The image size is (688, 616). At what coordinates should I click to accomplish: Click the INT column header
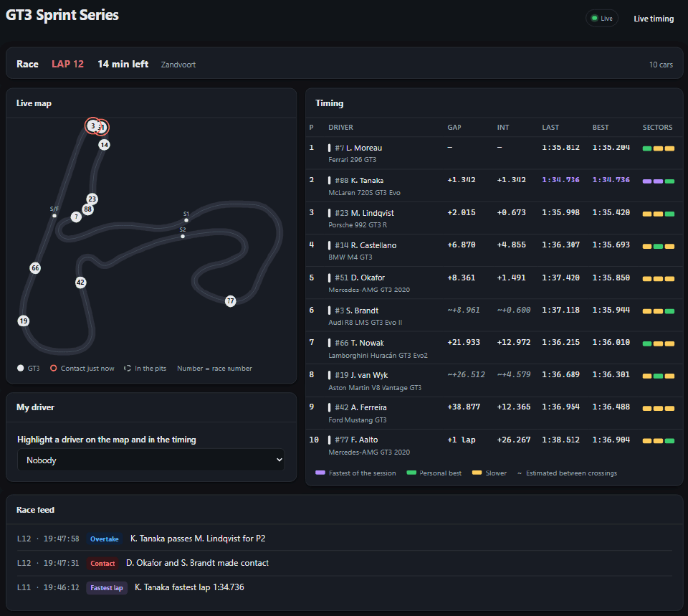(503, 128)
